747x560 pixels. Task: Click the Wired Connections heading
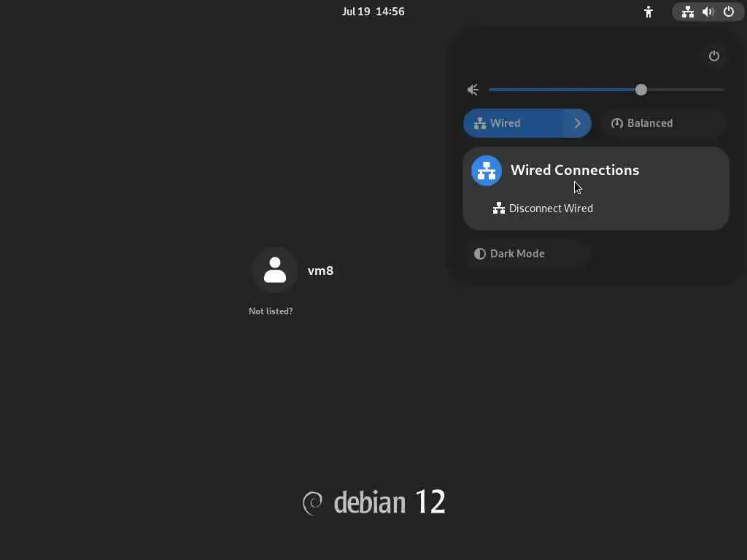[x=575, y=170]
